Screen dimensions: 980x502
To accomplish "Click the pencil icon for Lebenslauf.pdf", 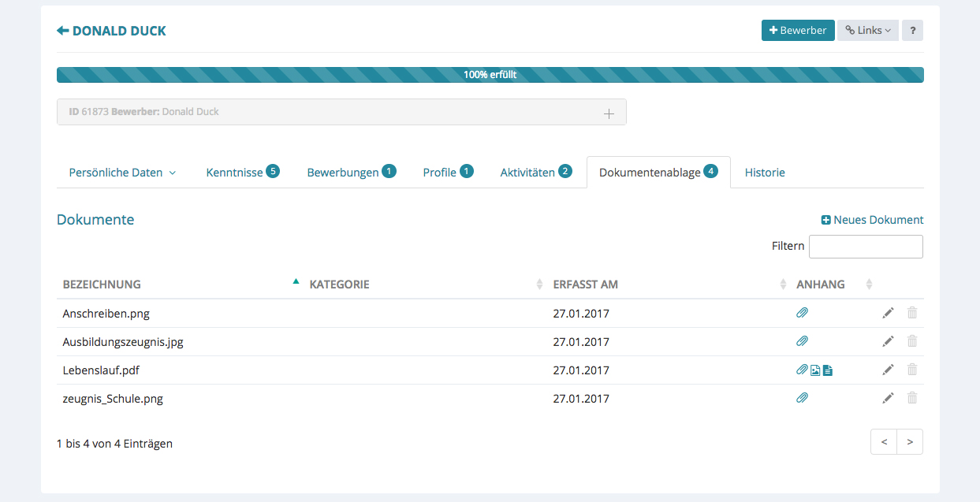I will (888, 370).
